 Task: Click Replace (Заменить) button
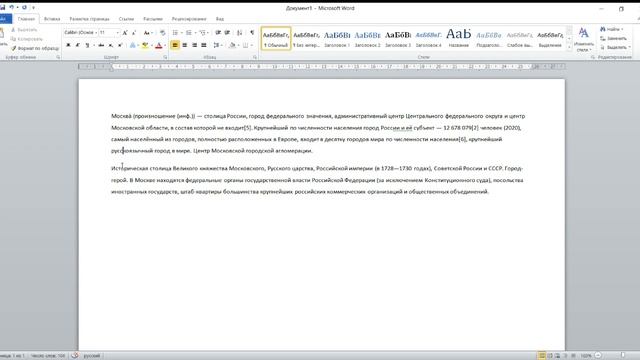tap(613, 38)
